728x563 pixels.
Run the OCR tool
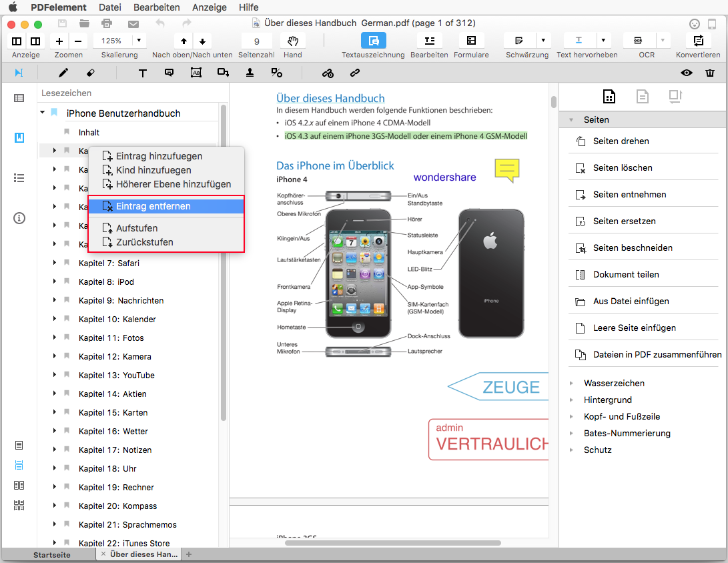pyautogui.click(x=639, y=41)
